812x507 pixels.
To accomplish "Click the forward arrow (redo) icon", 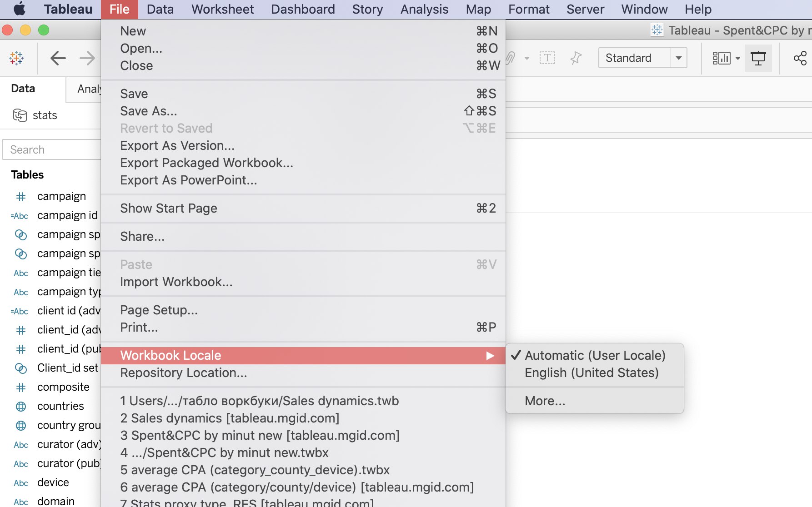I will pos(87,58).
